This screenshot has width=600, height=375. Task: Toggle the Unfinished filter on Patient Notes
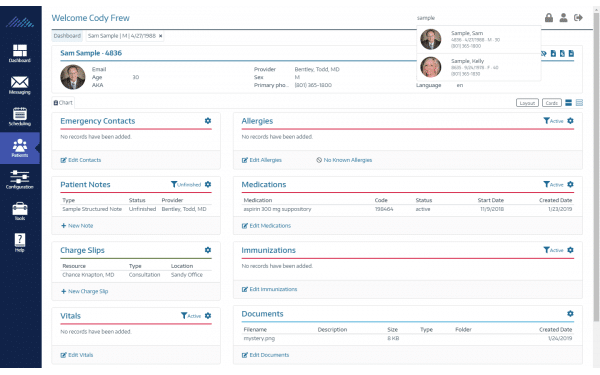pos(186,184)
